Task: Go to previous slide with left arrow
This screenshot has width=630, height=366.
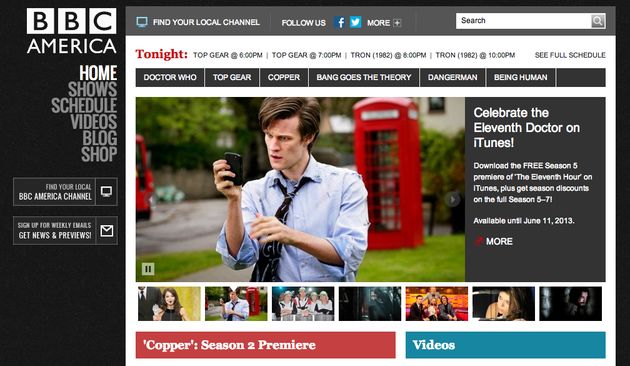Action: 150,199
